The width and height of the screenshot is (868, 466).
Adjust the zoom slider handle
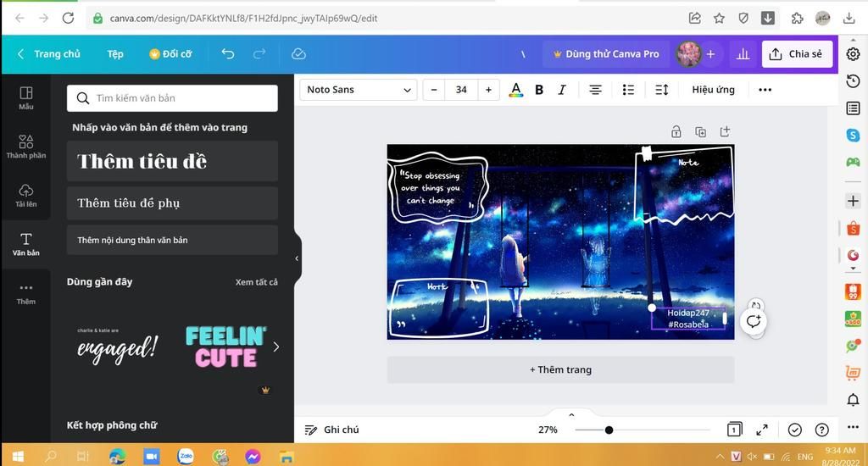(609, 430)
